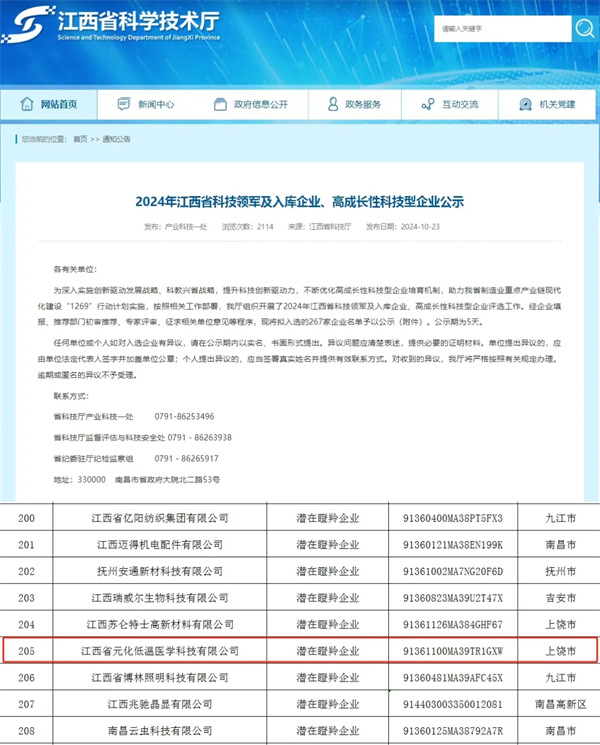Viewport: 600px width, 745px height.
Task: Click the home icon beside 网站首页
Action: click(x=25, y=104)
